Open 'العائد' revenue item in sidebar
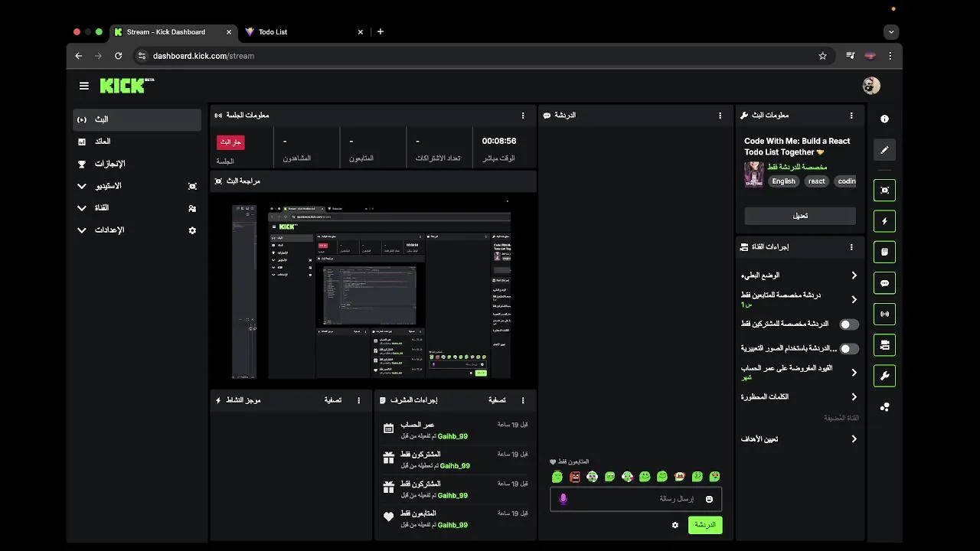Viewport: 980px width, 551px height. [x=137, y=142]
